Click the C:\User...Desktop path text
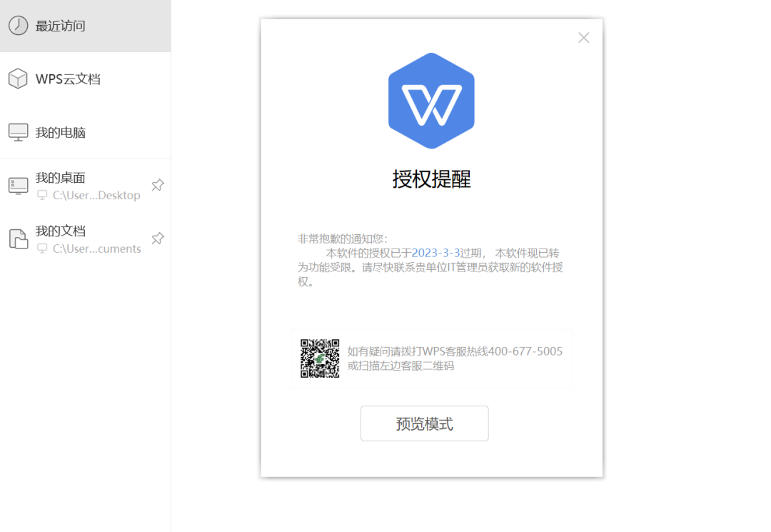Image resolution: width=771 pixels, height=532 pixels. (x=96, y=195)
